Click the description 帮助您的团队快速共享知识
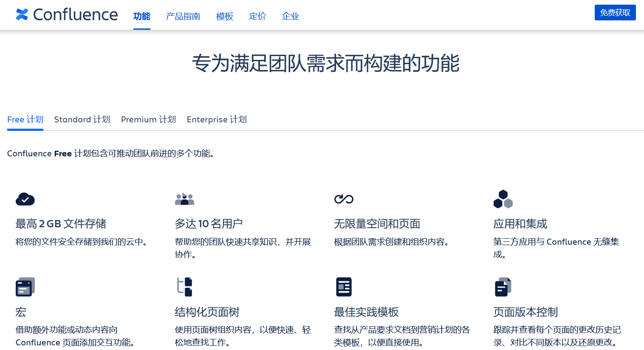The width and height of the screenshot is (644, 350). pos(243,248)
